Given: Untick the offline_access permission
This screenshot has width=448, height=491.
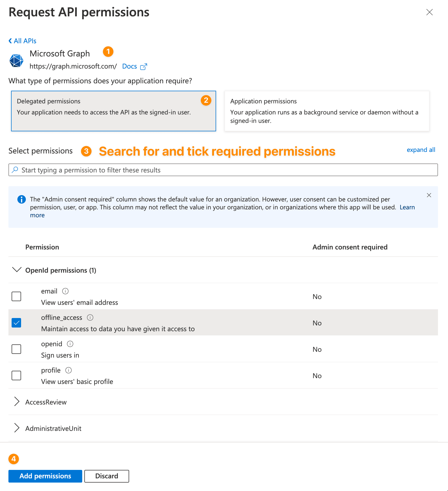Looking at the screenshot, I should (x=16, y=322).
